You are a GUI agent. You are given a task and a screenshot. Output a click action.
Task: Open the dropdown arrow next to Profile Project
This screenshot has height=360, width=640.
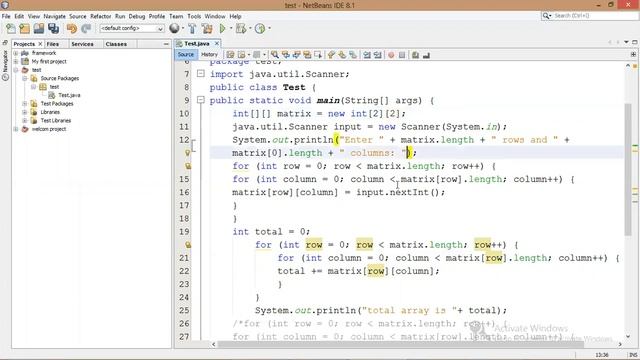click(269, 28)
